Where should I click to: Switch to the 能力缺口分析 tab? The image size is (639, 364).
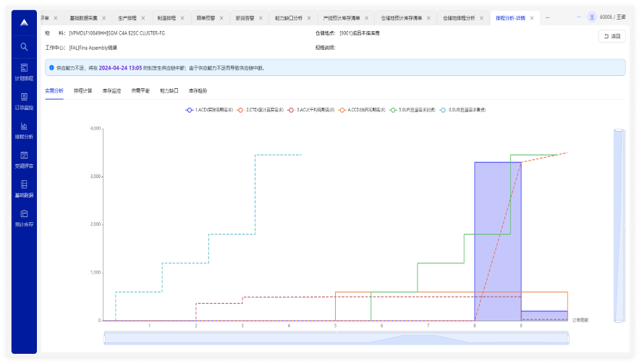pyautogui.click(x=289, y=18)
